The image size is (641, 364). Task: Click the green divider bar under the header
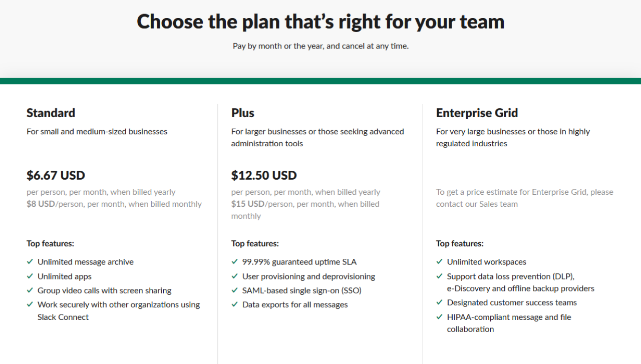320,81
